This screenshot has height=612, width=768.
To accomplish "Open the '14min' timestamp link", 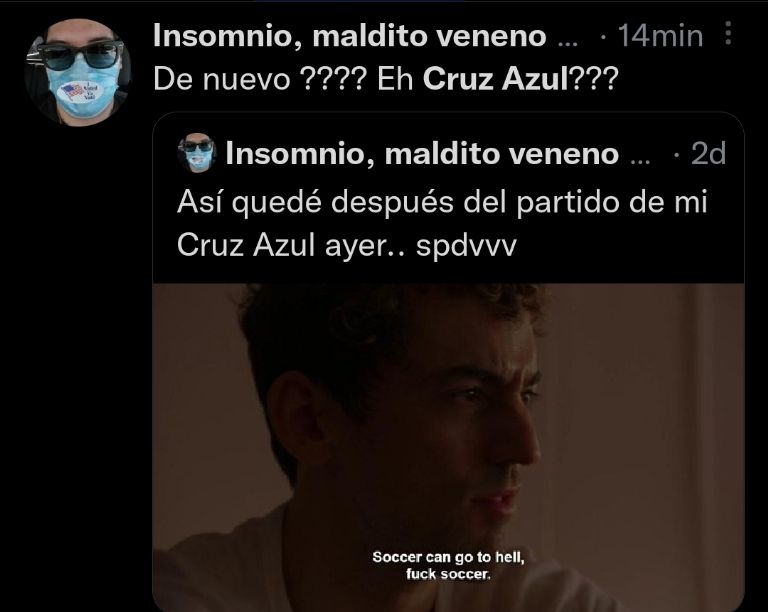I will click(660, 36).
